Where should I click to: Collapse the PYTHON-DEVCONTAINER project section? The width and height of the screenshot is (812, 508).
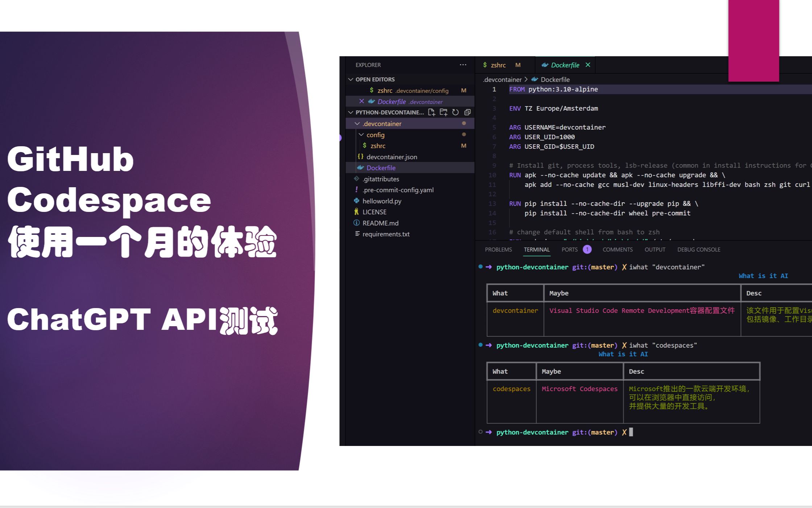351,112
